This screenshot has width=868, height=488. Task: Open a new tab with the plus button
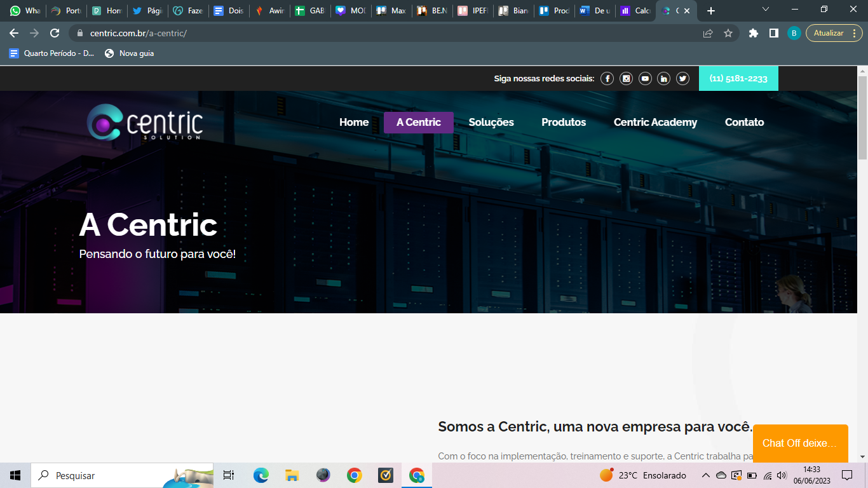coord(711,11)
